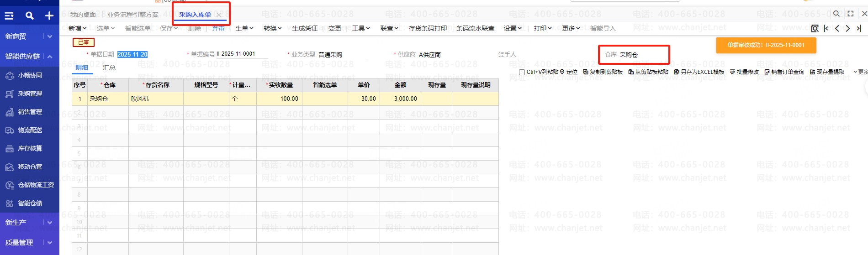Select the 明细 detail tab

82,68
